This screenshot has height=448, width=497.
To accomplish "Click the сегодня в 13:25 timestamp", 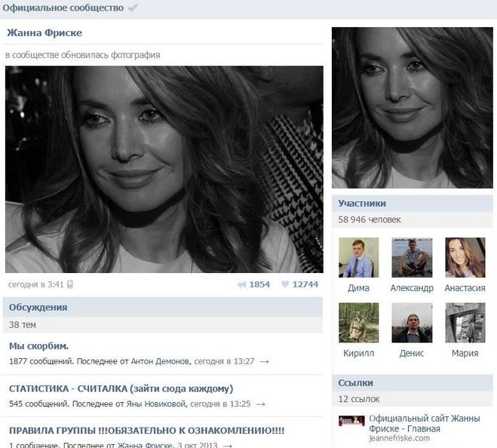I will [x=220, y=404].
